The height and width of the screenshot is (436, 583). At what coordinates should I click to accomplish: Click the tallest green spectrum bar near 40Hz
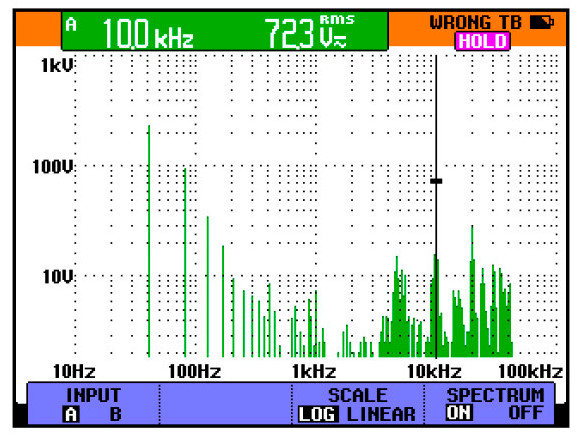(149, 241)
